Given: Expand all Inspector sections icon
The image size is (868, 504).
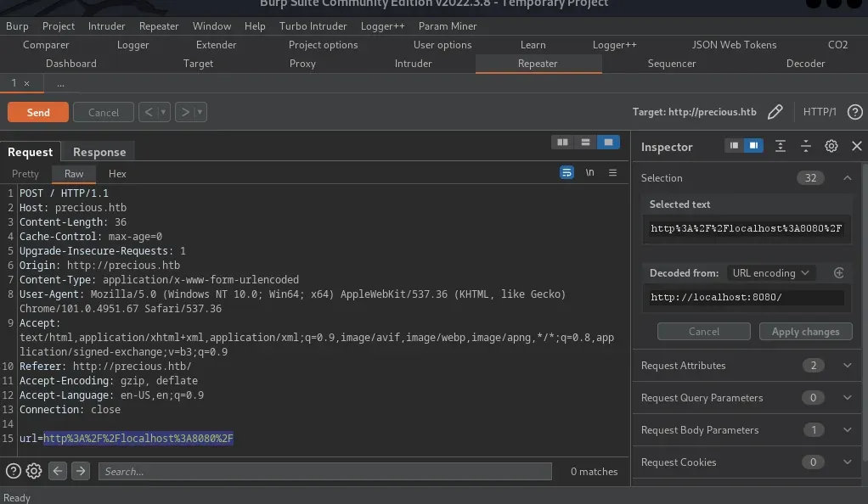Looking at the screenshot, I should [780, 146].
